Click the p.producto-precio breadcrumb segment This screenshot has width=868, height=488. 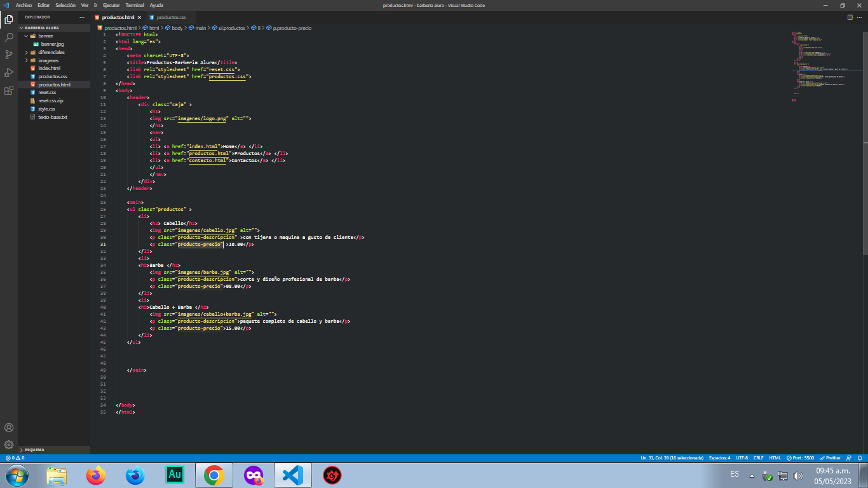(x=288, y=28)
